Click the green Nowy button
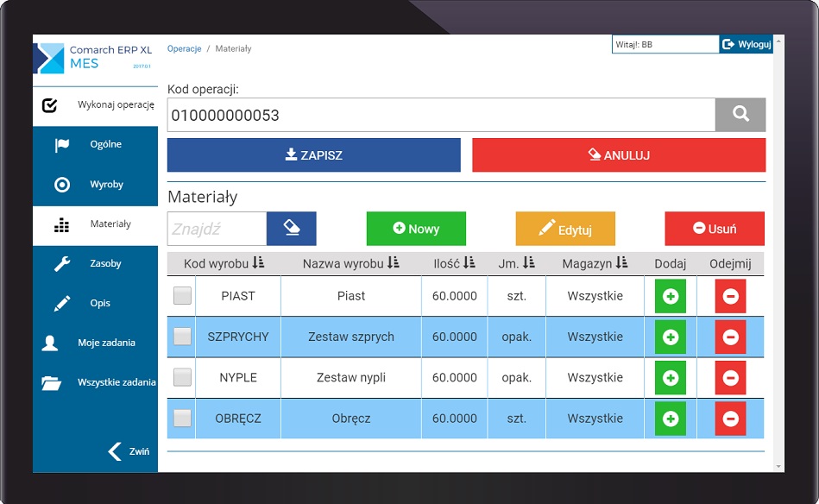 tap(416, 228)
